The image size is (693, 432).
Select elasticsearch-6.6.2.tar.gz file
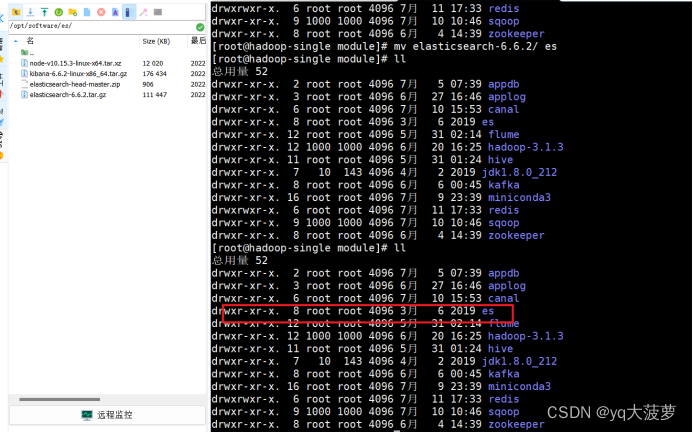68,95
